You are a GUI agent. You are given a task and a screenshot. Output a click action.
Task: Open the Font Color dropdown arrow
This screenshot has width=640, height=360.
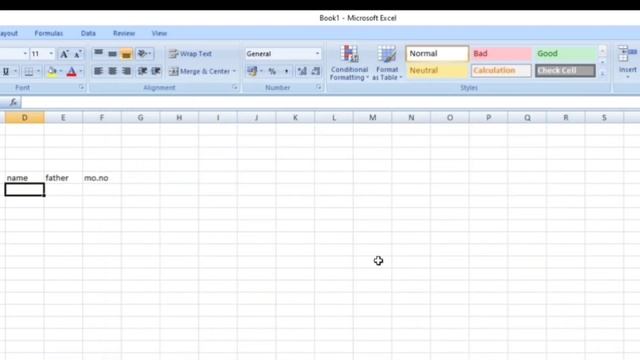[x=80, y=71]
